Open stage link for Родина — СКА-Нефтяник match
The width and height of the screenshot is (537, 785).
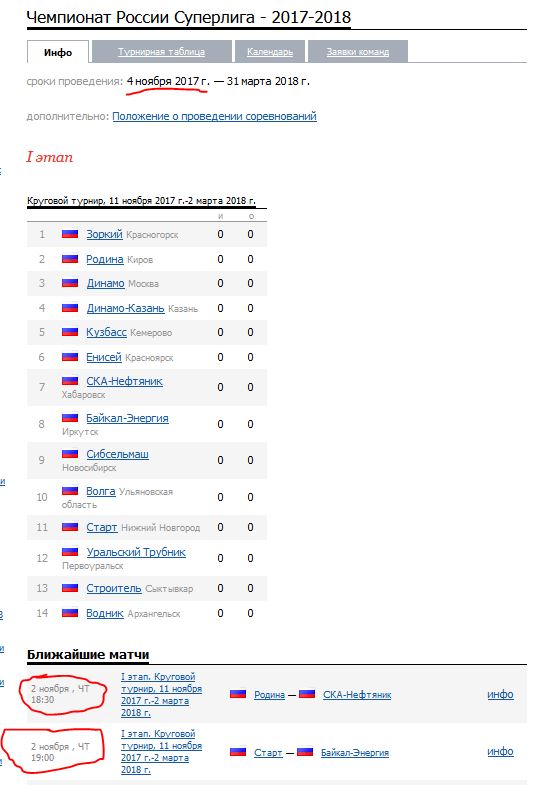coord(161,694)
